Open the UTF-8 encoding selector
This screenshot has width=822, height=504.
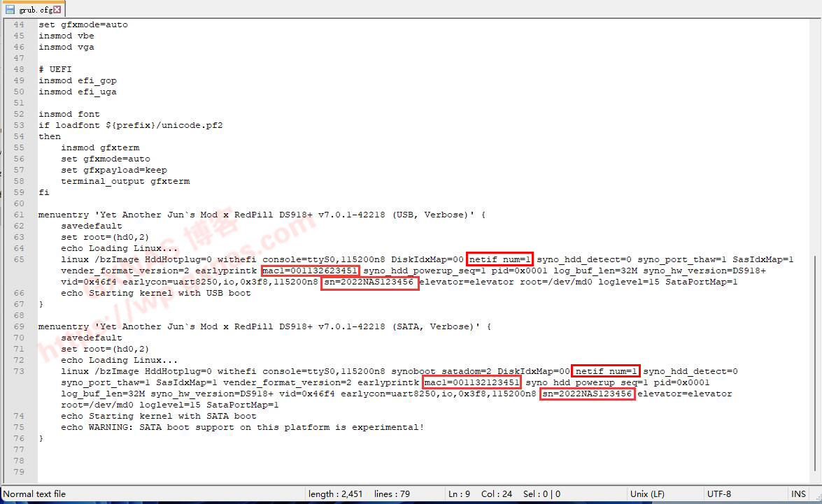coord(718,494)
